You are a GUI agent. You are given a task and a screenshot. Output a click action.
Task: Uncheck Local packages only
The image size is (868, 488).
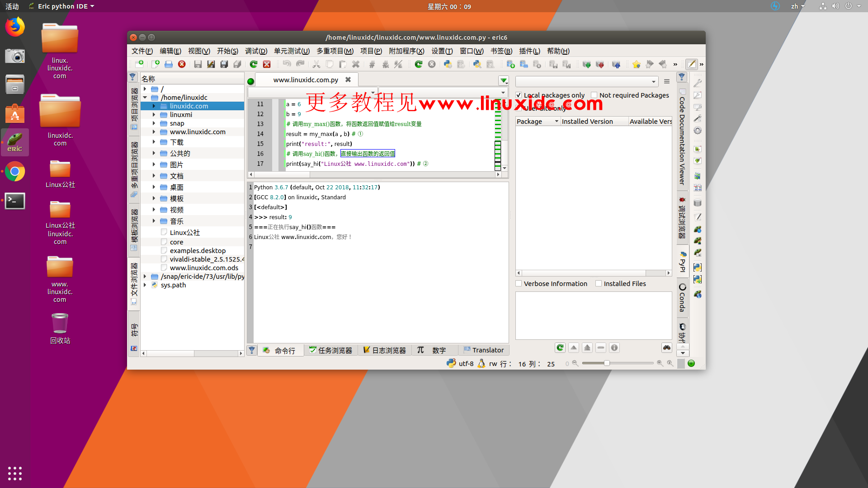click(519, 95)
